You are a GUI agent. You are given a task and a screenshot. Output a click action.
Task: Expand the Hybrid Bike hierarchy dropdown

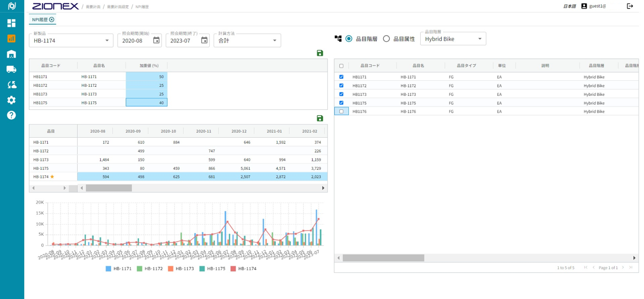pos(480,39)
